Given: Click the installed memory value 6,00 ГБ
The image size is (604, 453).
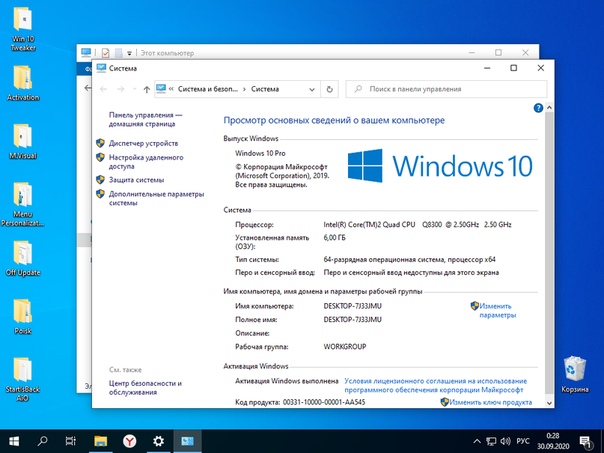Looking at the screenshot, I should click(334, 238).
